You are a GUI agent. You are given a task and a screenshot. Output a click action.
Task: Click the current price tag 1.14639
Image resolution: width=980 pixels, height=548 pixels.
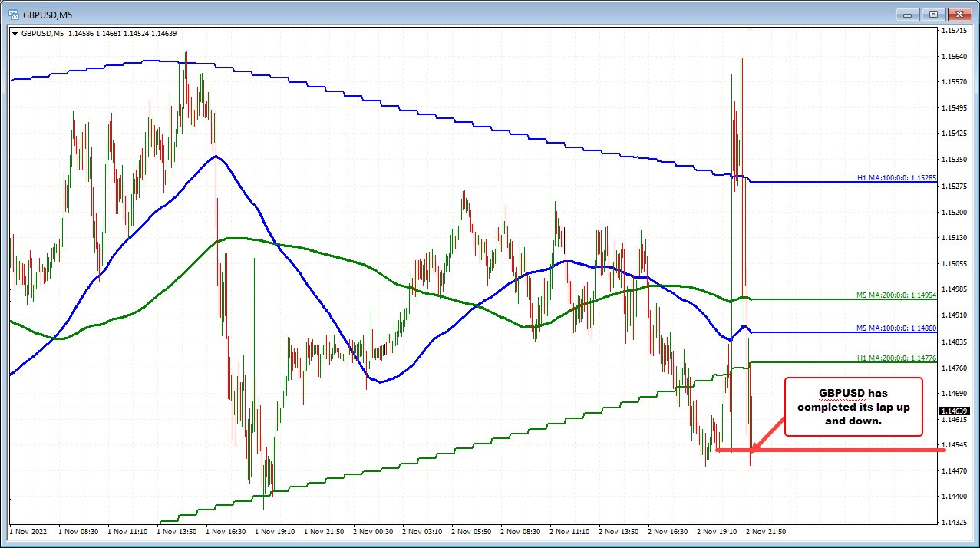point(956,411)
